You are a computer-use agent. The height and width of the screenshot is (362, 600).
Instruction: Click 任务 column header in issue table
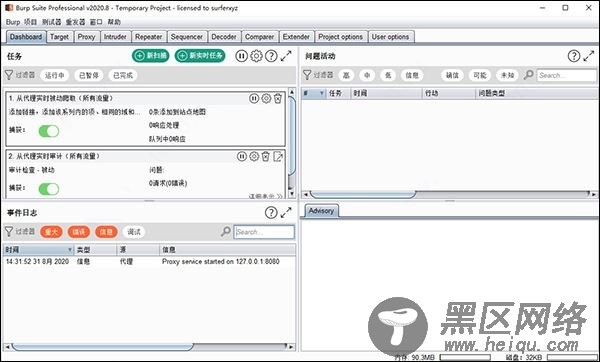tap(338, 93)
